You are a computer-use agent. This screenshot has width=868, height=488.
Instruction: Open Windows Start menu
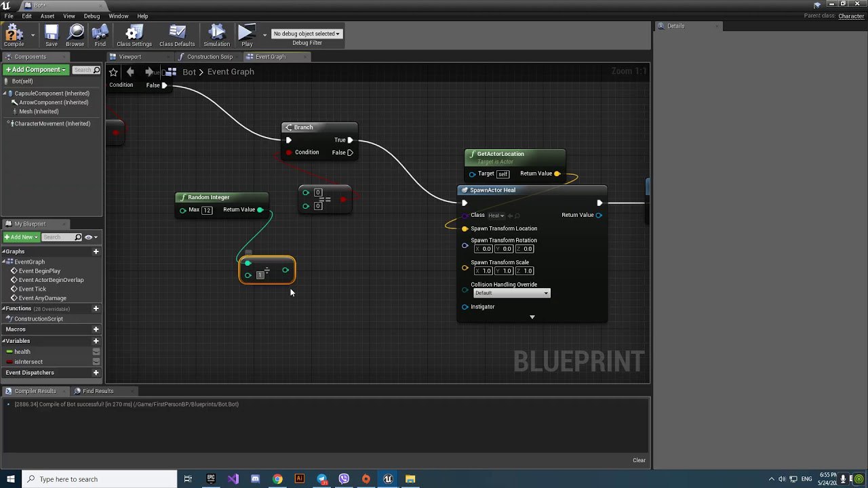click(10, 479)
